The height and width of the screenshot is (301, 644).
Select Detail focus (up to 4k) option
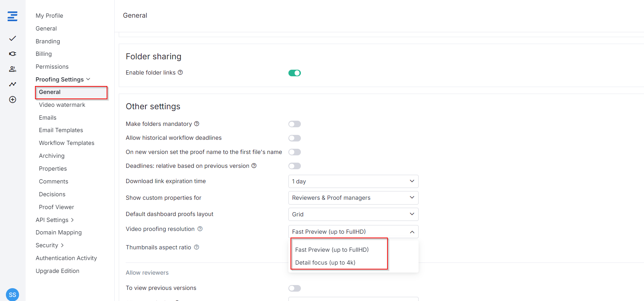point(325,263)
